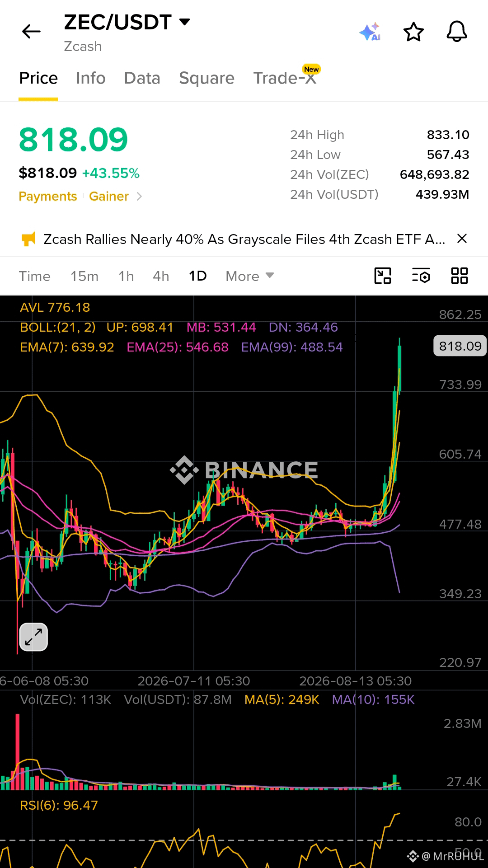Tap the +43.55% change value

111,173
